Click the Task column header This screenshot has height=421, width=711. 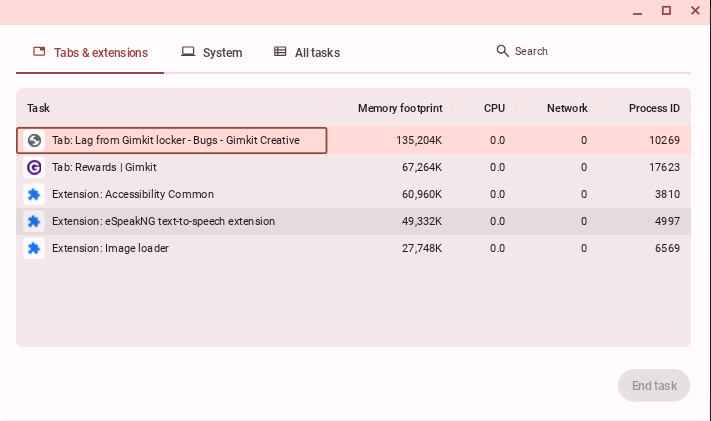39,108
